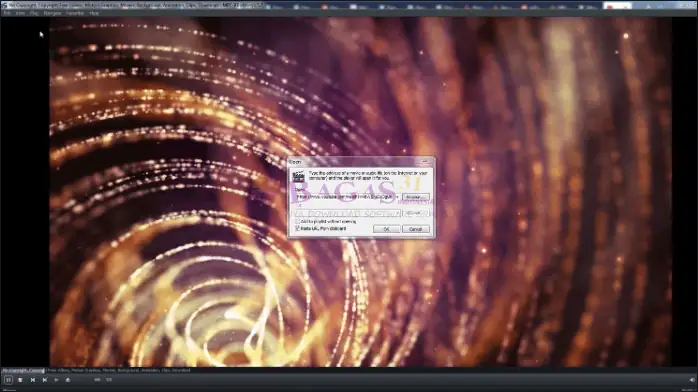Open the View menu

(x=20, y=13)
